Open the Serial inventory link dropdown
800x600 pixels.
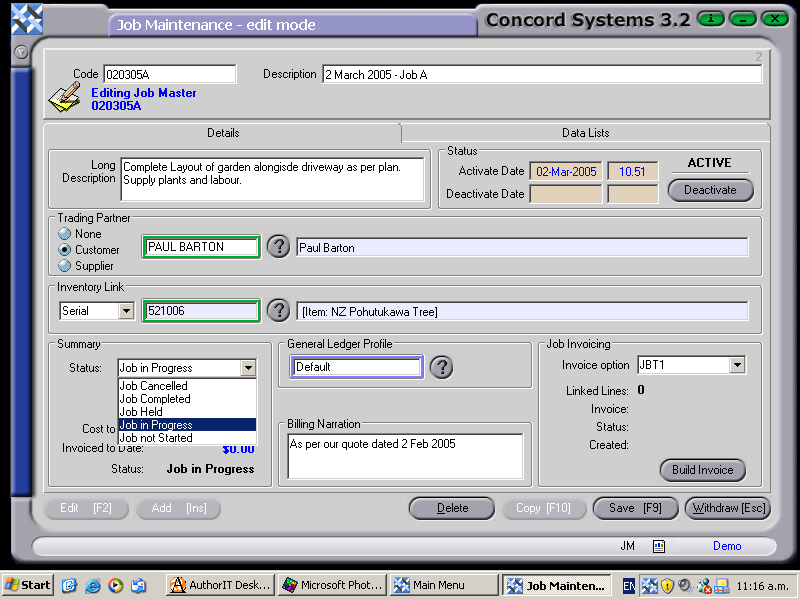pyautogui.click(x=124, y=311)
